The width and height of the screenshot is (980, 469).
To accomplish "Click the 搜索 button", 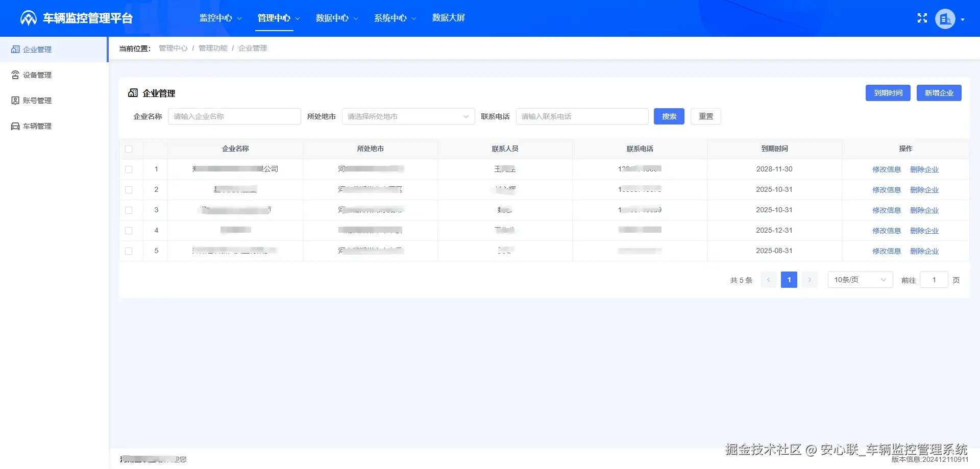I will tap(669, 116).
